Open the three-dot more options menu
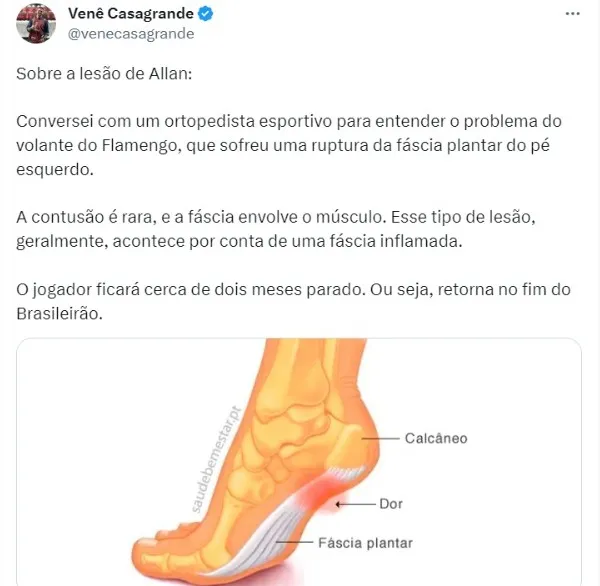Screen dimensions: 600x586 coord(572,14)
